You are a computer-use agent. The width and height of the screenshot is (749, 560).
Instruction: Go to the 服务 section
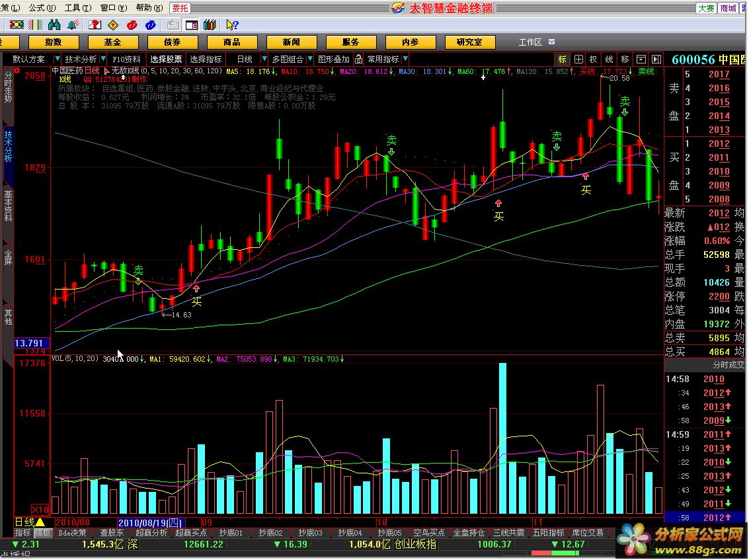[350, 42]
